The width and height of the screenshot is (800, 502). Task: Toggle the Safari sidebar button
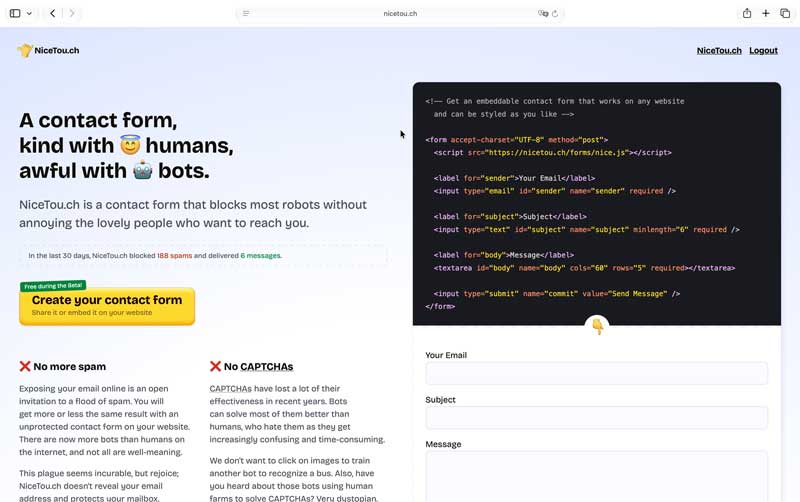pyautogui.click(x=15, y=13)
